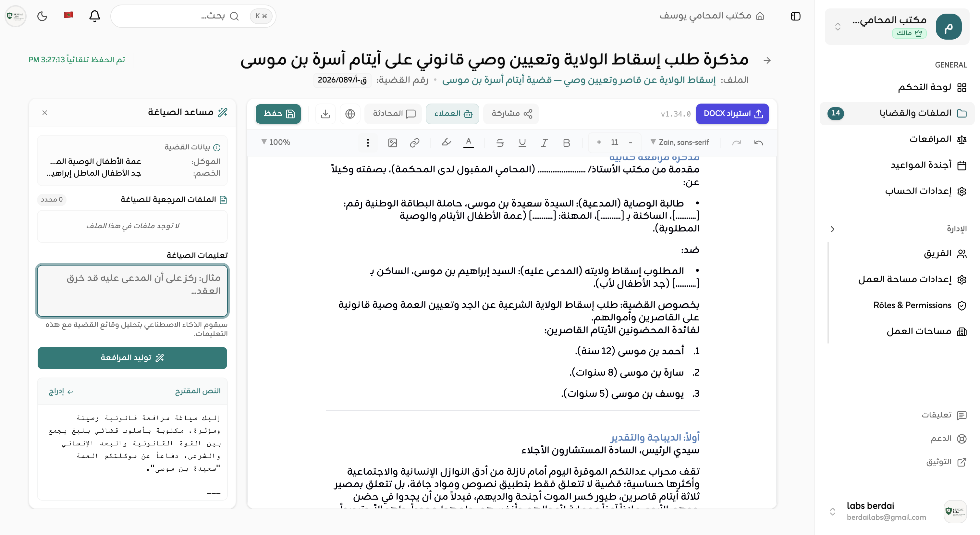Screen dimensions: 980x535
Task: Click the search field بحث
Action: pos(193,16)
